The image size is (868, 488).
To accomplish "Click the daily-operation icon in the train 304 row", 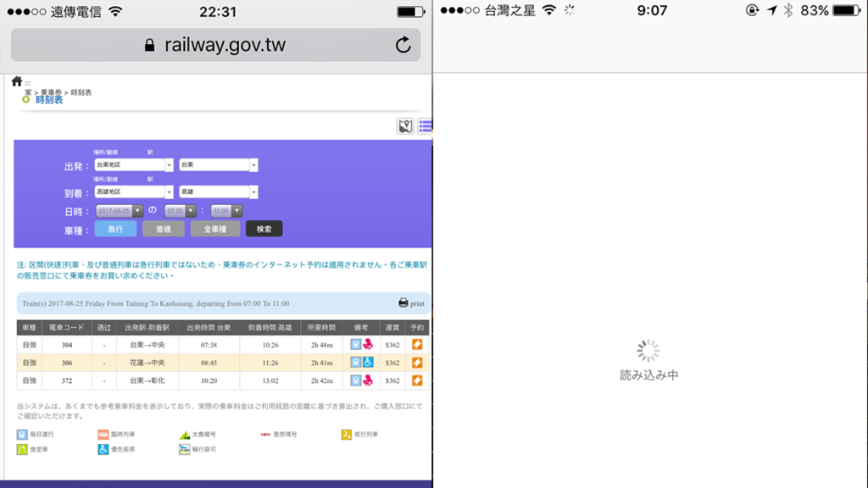I will [355, 345].
